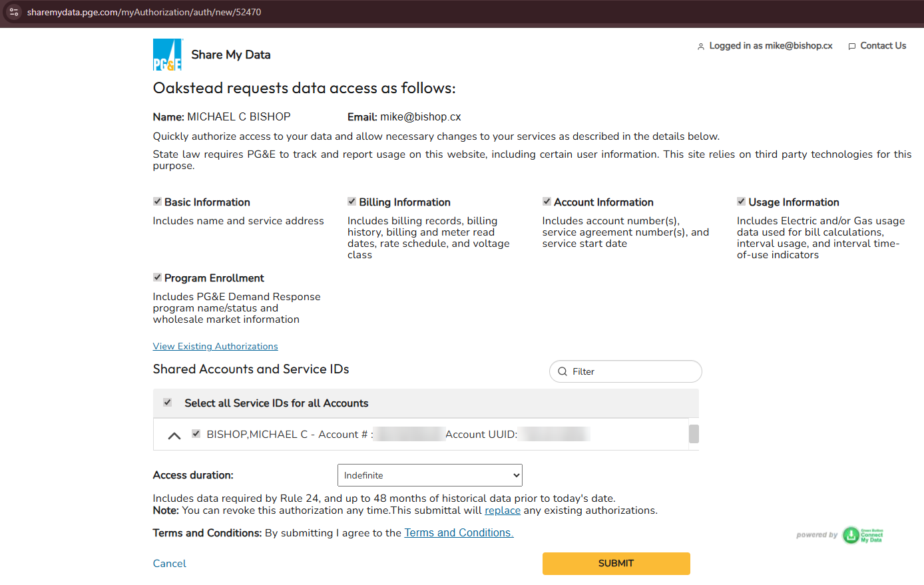Uncheck the Basic Information checkbox
The image size is (924, 585).
click(x=157, y=202)
